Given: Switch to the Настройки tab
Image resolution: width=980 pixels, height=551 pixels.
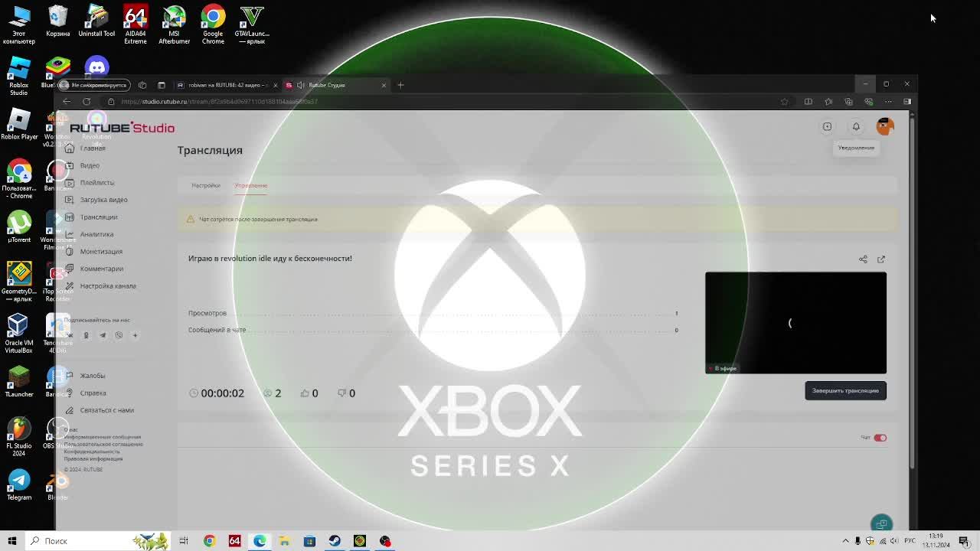Looking at the screenshot, I should (x=206, y=185).
